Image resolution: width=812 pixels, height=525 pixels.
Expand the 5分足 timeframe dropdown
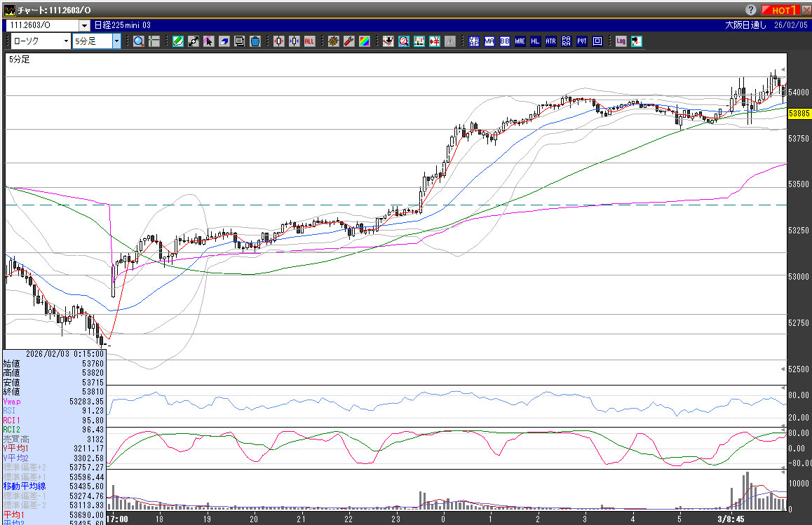tap(116, 41)
